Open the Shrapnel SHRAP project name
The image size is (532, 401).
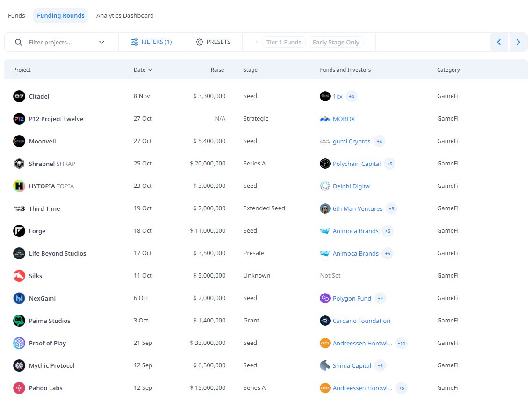(x=52, y=164)
